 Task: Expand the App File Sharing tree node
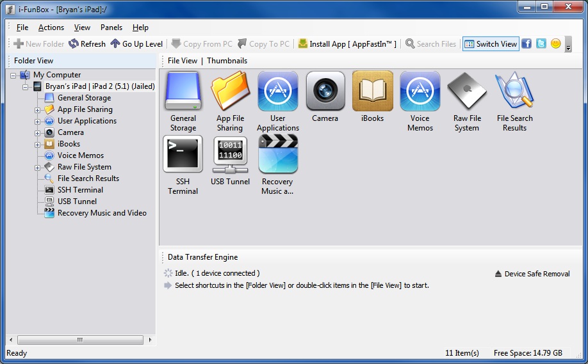38,110
